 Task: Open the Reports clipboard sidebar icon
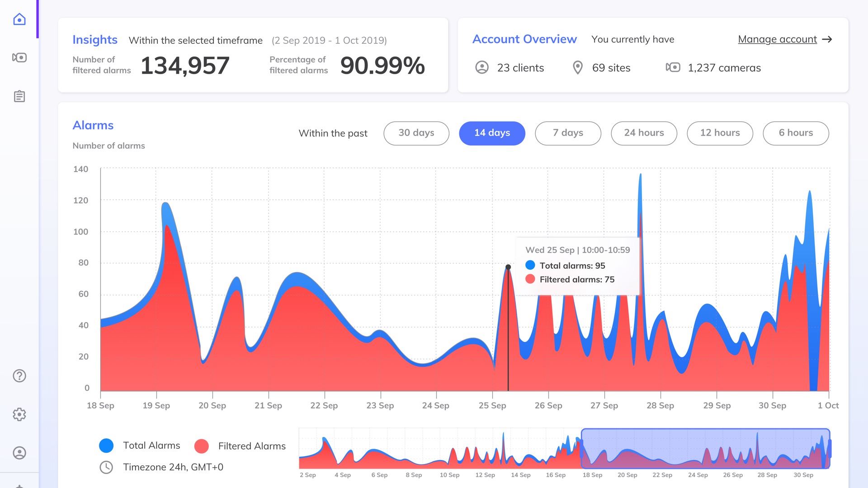(19, 96)
